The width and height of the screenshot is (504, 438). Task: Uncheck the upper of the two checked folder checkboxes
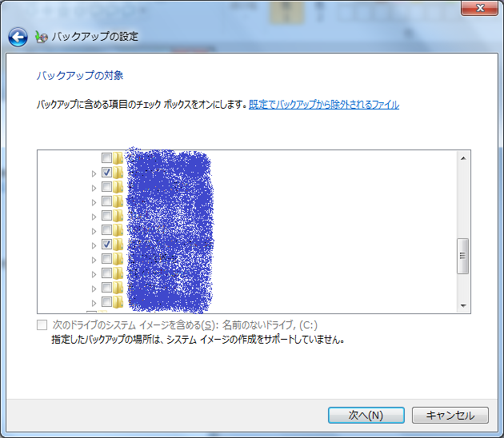tap(106, 173)
